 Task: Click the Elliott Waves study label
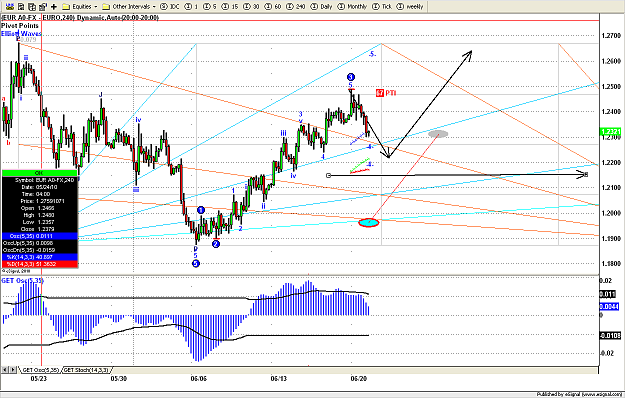point(21,33)
